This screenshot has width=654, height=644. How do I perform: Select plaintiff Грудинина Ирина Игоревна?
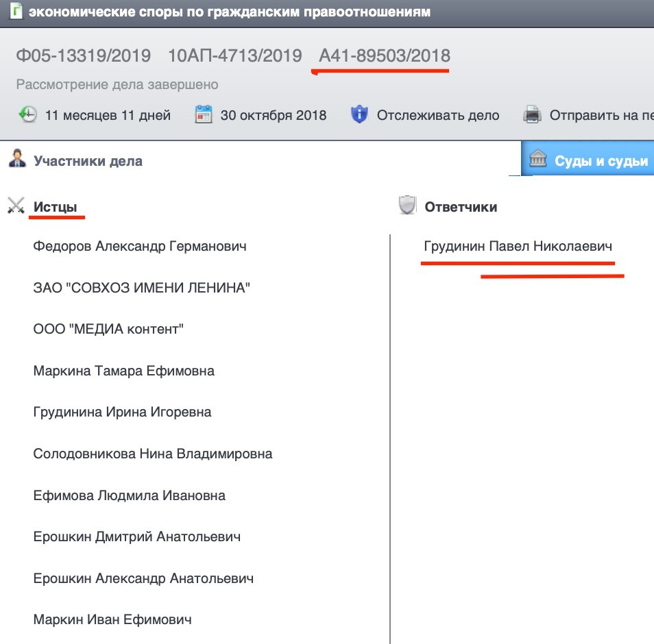122,412
